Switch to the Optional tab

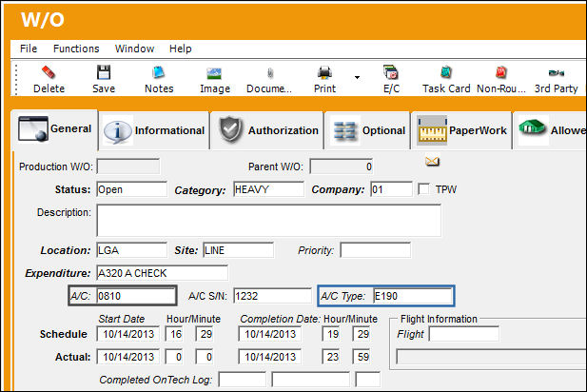click(368, 130)
